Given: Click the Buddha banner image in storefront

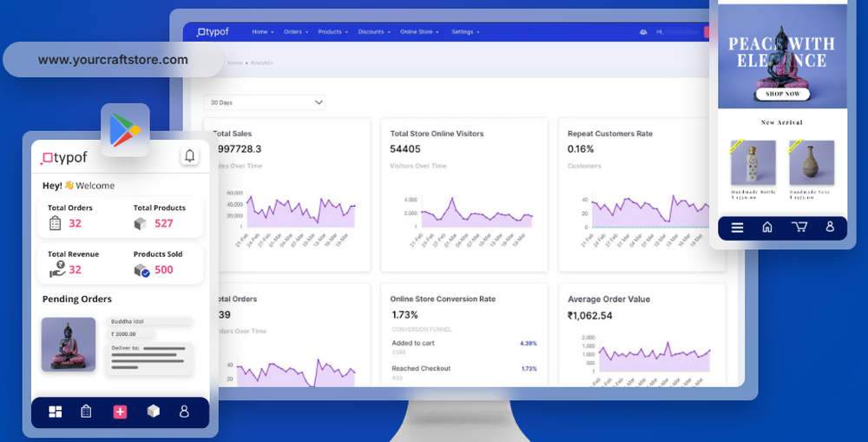Looking at the screenshot, I should coord(782,56).
